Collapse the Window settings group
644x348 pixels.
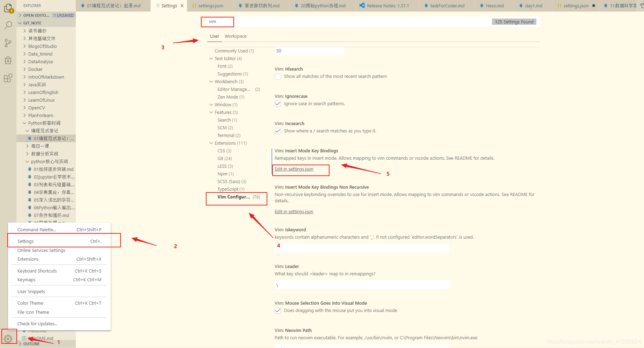(211, 105)
